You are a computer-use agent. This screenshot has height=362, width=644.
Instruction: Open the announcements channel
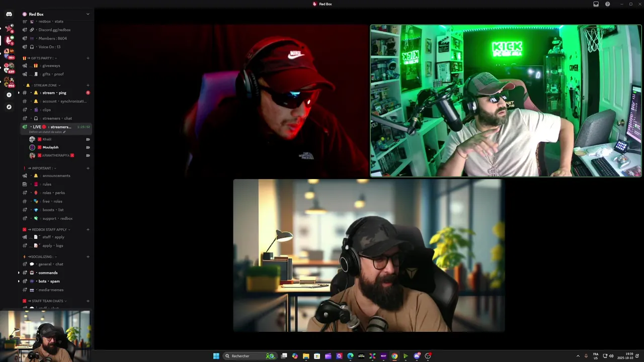56,175
